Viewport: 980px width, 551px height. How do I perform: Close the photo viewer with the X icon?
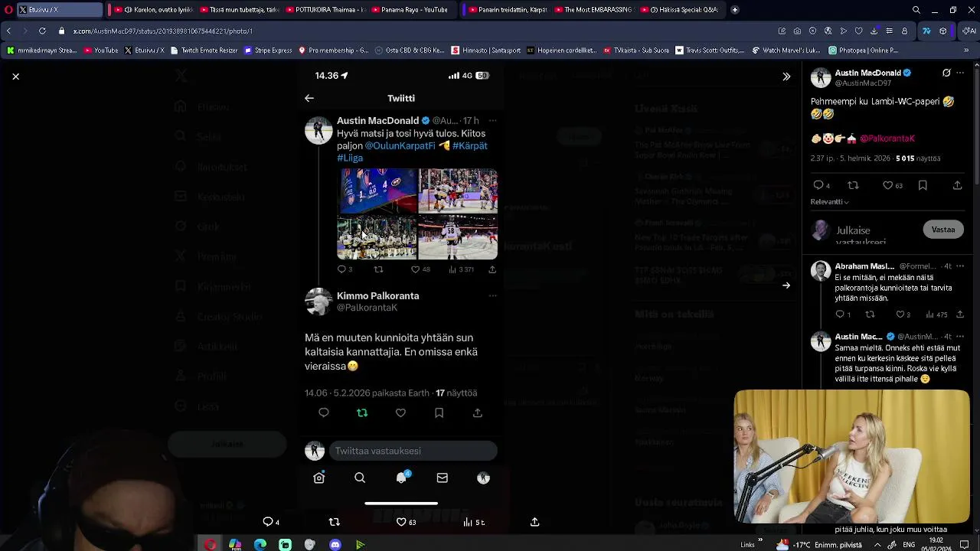pyautogui.click(x=15, y=77)
